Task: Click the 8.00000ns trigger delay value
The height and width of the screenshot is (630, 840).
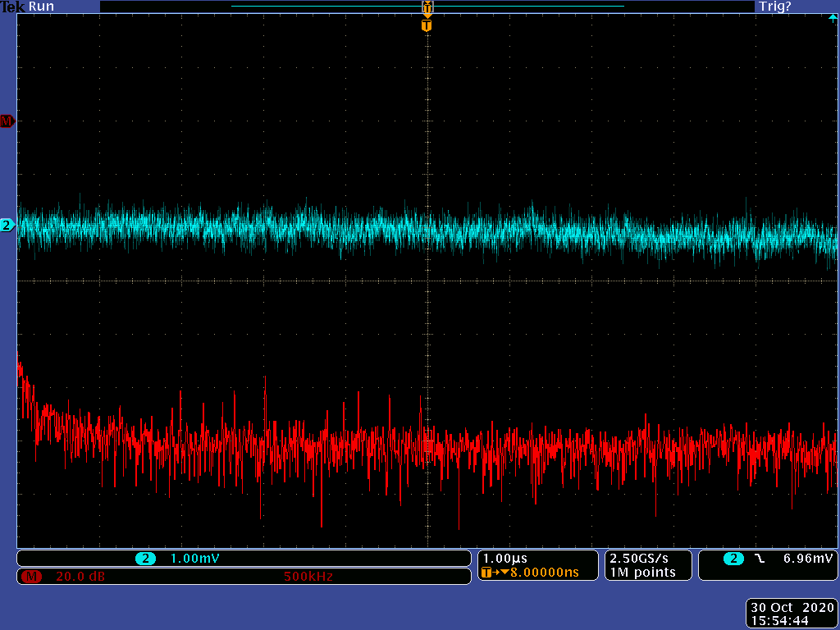Action: 545,573
